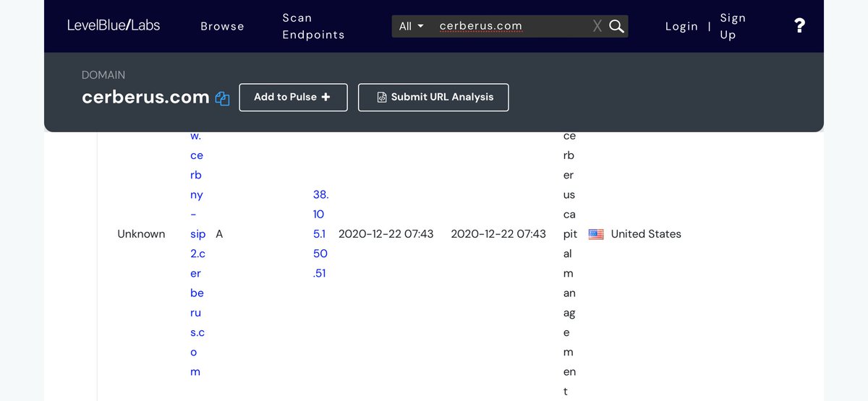Select the cerberus.com domain heading
The image size is (868, 401).
pyautogui.click(x=145, y=97)
